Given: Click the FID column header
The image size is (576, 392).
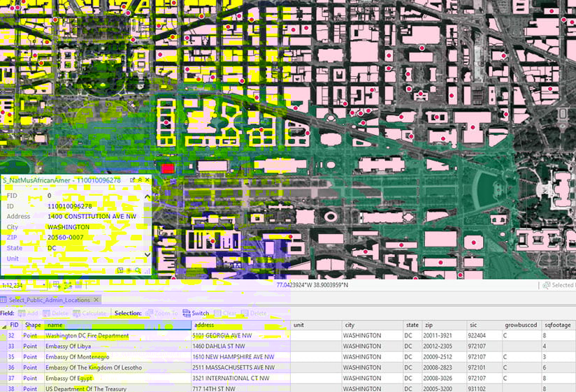Looking at the screenshot, I should pos(15,325).
